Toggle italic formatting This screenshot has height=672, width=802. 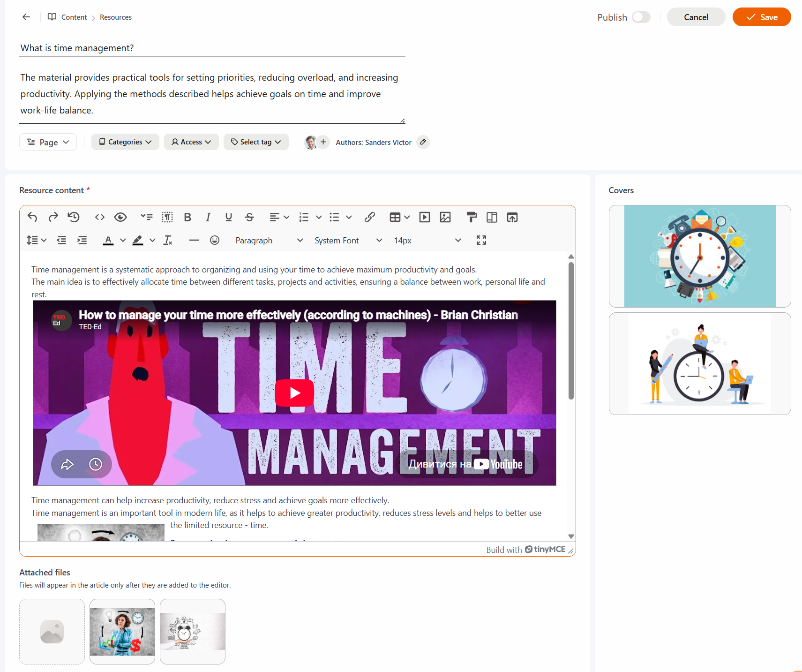tap(208, 217)
